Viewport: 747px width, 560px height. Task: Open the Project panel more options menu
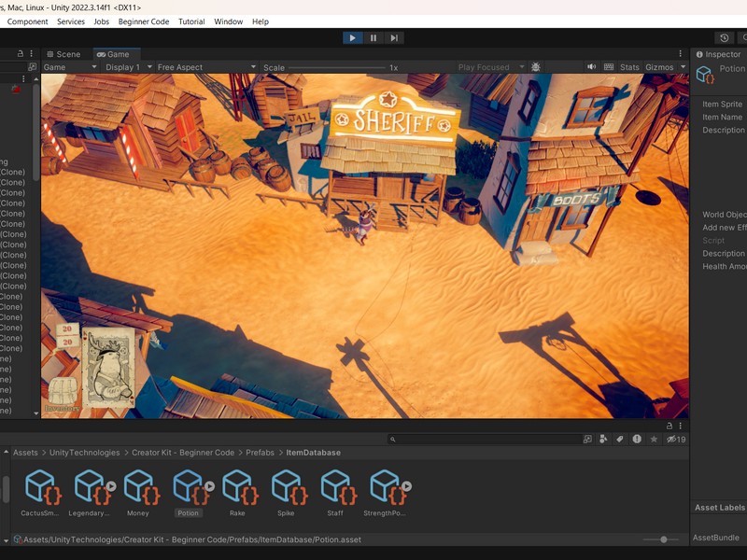pos(681,426)
